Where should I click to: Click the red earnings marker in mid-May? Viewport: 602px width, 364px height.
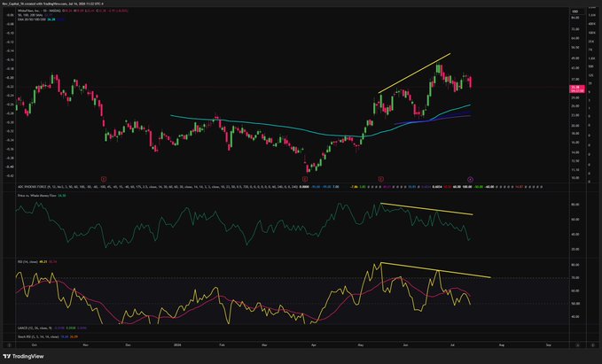(381, 179)
